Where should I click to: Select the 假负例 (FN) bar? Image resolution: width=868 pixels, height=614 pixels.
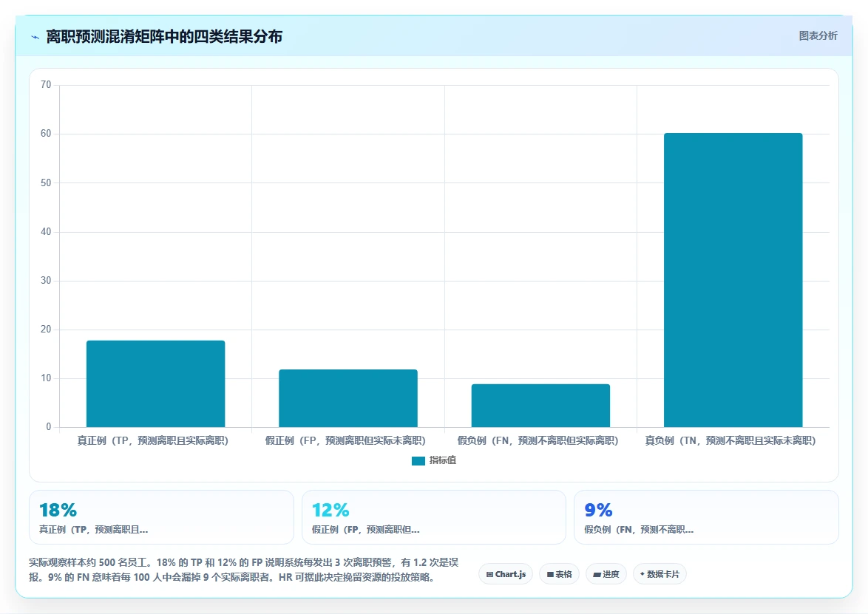[541, 406]
